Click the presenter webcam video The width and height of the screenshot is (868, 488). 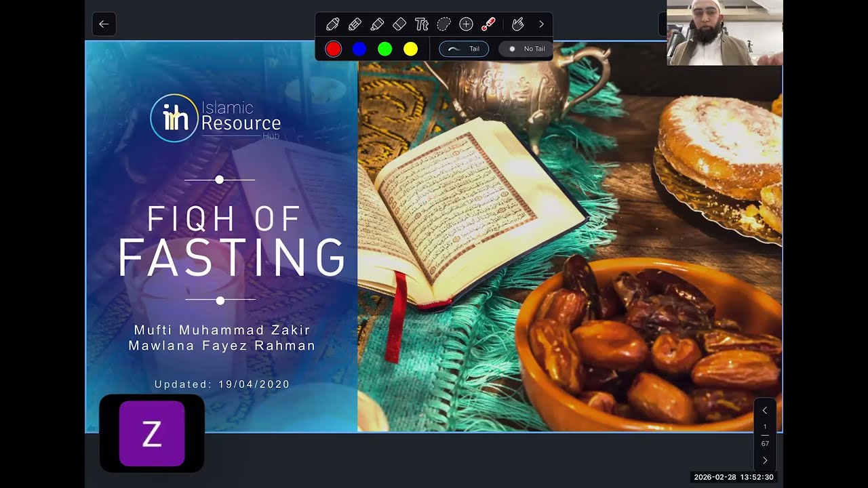point(725,33)
